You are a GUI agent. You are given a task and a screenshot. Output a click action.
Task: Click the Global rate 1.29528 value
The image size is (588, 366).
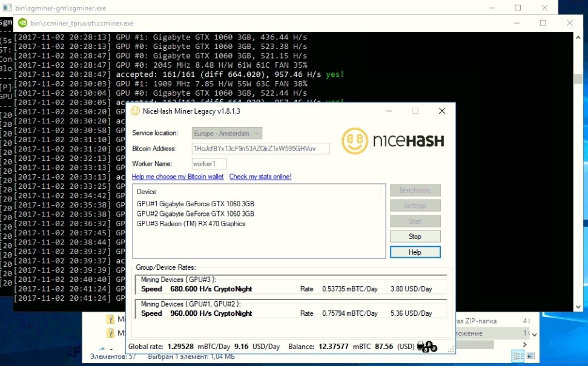[x=180, y=347]
